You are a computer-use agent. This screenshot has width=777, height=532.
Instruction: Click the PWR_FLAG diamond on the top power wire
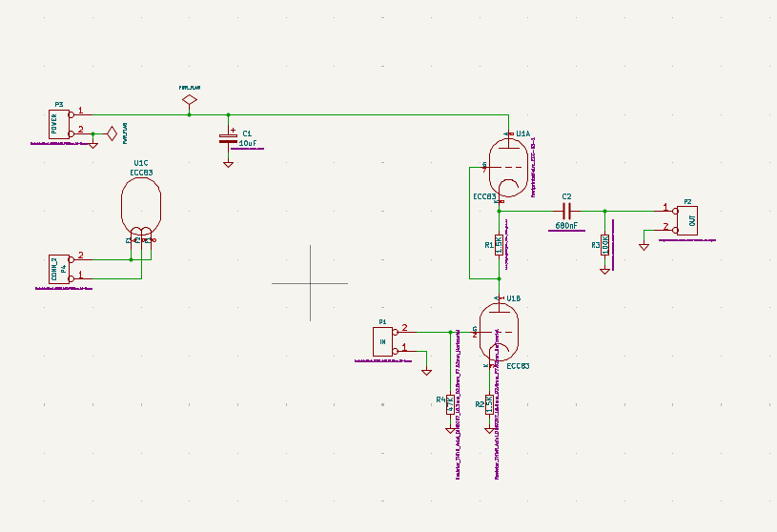[189, 99]
